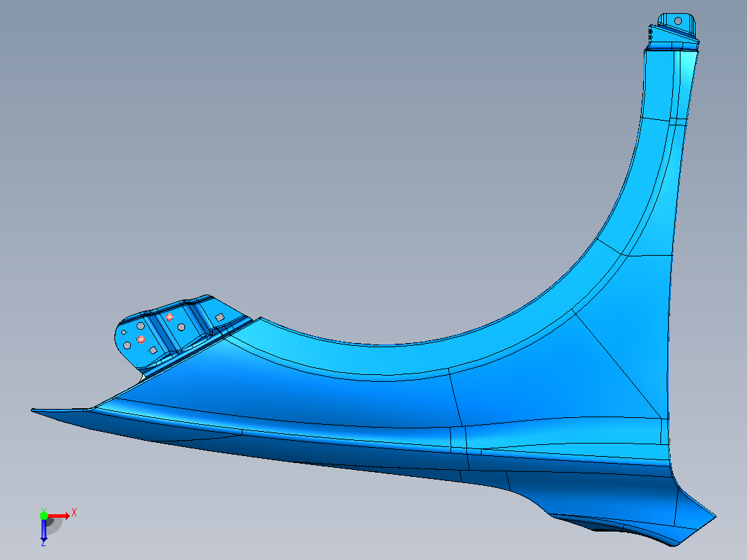Click the blue Z axis arrow of the triad

(x=44, y=530)
